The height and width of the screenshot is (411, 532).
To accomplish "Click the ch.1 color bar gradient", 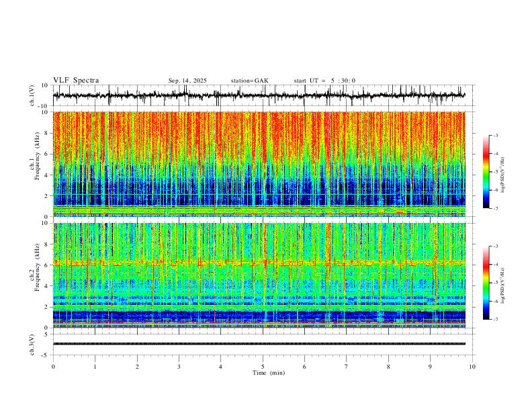I will [x=486, y=172].
